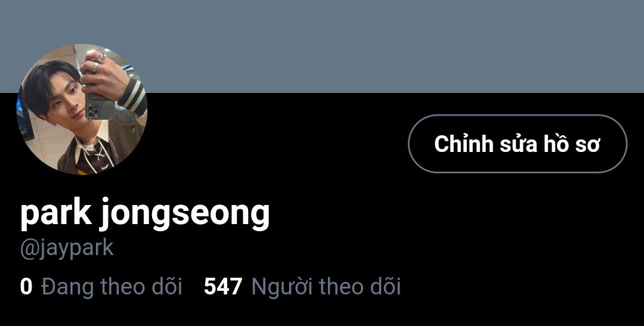Click the word park in display name
The height and width of the screenshot is (326, 644).
(x=55, y=214)
